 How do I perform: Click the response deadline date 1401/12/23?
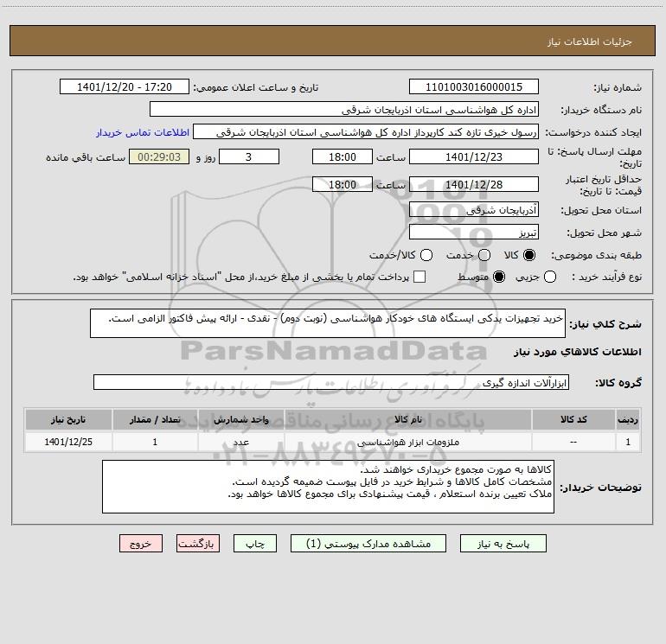pyautogui.click(x=474, y=156)
